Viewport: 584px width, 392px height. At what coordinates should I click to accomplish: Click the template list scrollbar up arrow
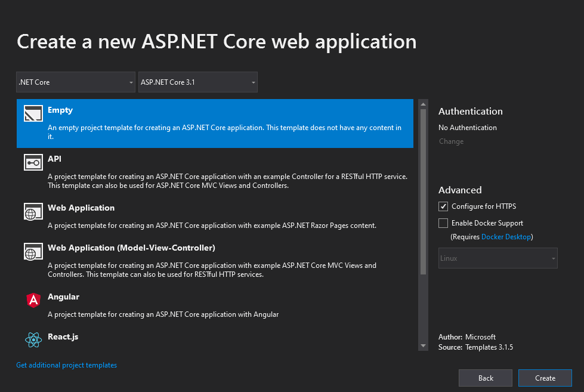[x=423, y=104]
